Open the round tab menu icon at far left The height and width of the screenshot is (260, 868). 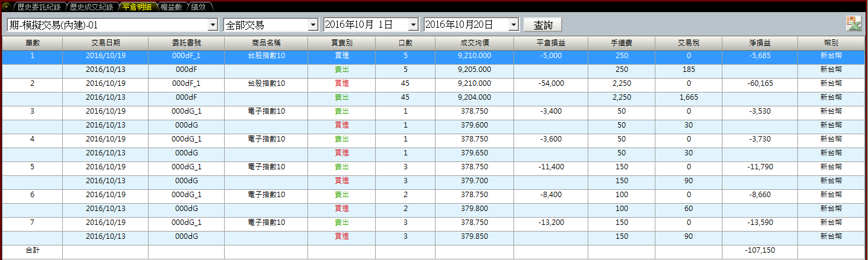[7, 7]
